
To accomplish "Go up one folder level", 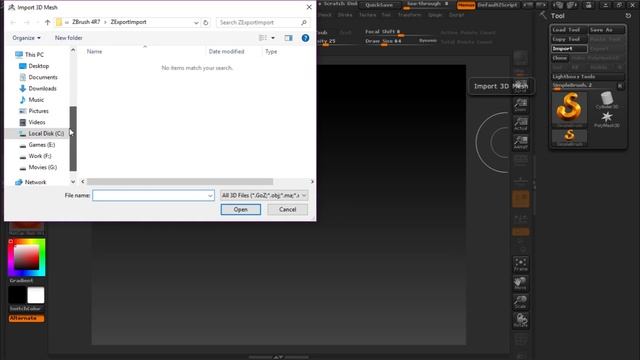I will (x=47, y=22).
